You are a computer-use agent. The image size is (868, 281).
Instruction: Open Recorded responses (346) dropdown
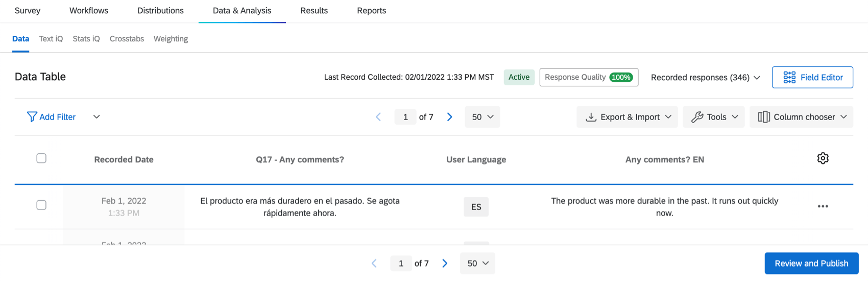click(705, 77)
